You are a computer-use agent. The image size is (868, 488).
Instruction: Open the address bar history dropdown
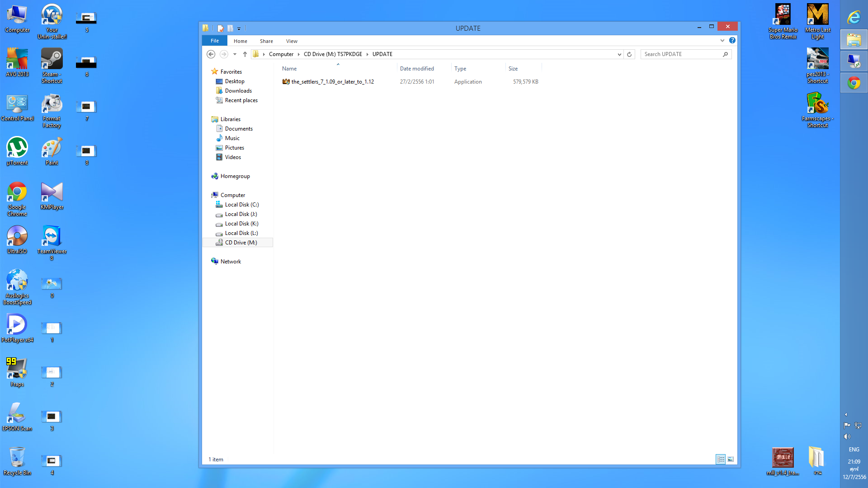[619, 54]
